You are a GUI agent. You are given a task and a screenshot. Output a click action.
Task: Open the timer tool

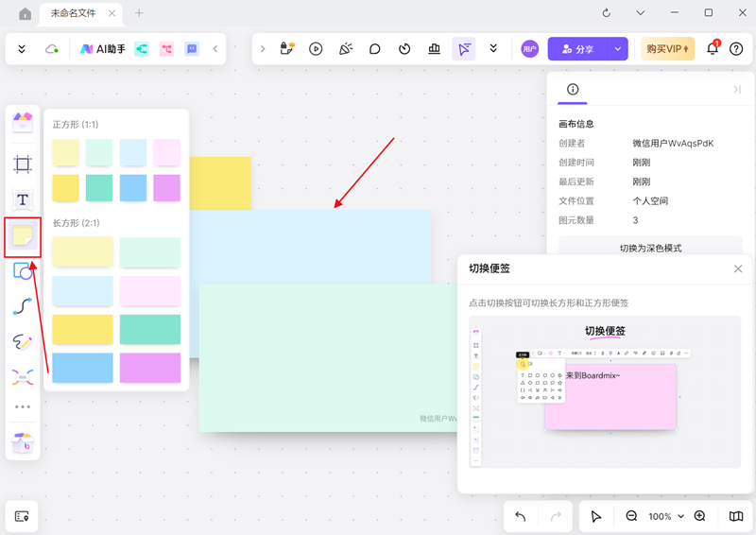click(404, 49)
